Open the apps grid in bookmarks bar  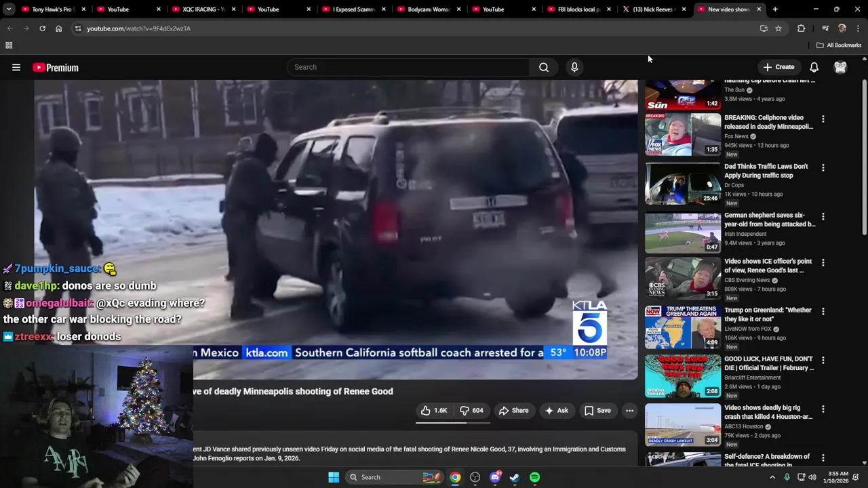point(9,45)
